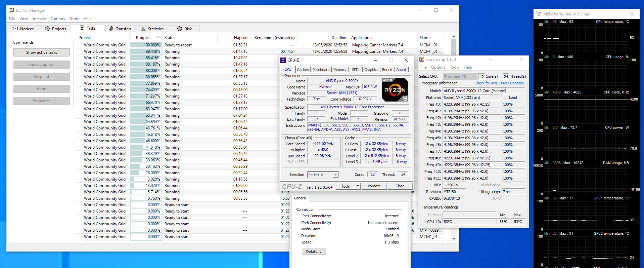Click the MSI Afterburner title bar icon

pos(539,14)
